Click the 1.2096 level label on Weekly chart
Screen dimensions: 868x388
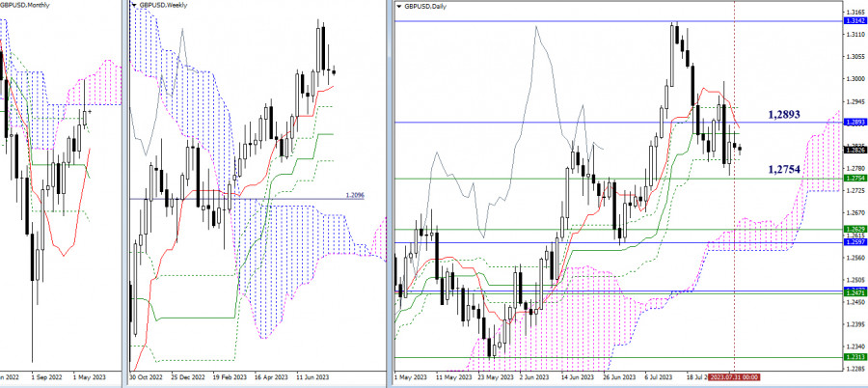[355, 195]
